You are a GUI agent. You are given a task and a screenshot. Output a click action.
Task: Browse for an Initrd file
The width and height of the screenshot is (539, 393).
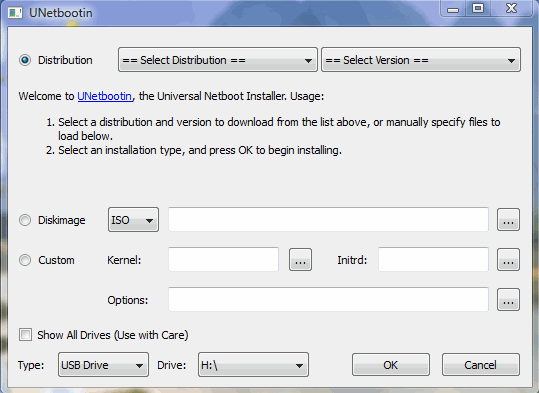point(508,260)
